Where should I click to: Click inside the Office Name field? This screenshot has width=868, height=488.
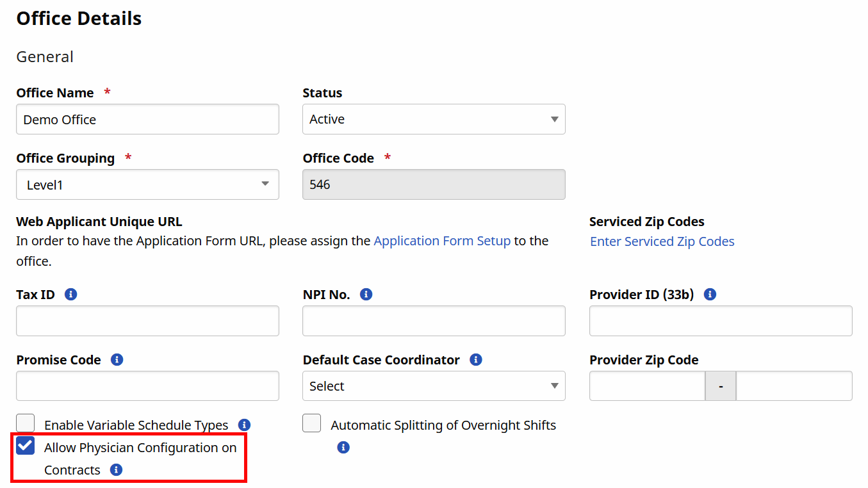pyautogui.click(x=147, y=119)
